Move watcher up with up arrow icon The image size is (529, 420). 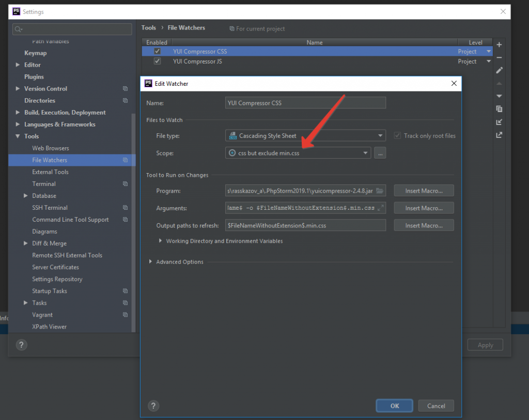coord(500,83)
